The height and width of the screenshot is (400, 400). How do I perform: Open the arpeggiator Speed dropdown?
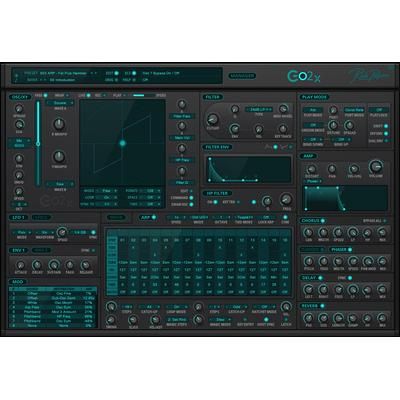[176, 217]
